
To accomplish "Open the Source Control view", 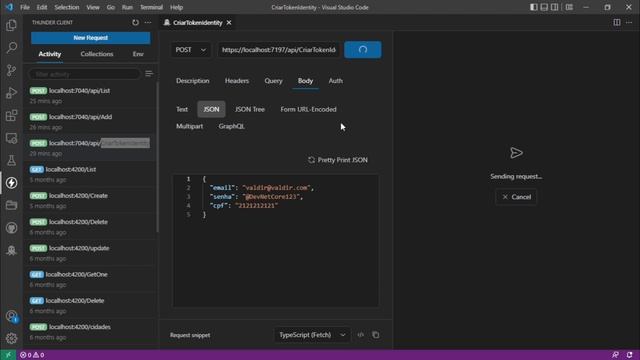I will (11, 70).
